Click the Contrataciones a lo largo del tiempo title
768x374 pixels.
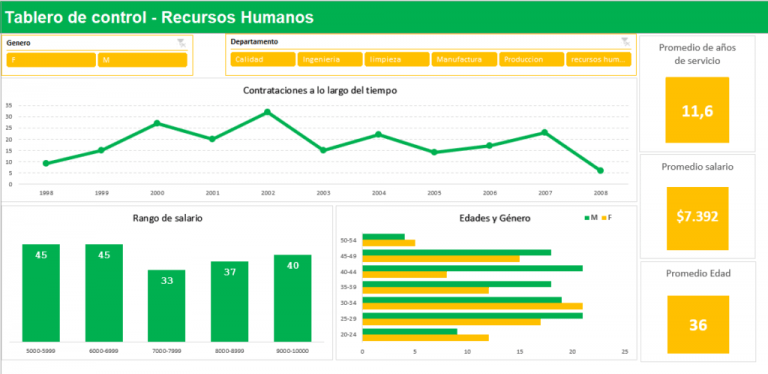tap(320, 91)
